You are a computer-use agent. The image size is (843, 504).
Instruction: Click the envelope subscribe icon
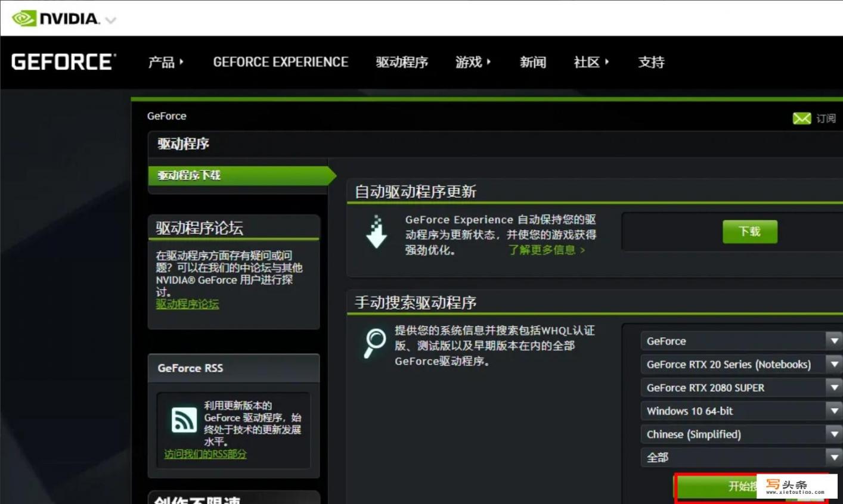(802, 119)
